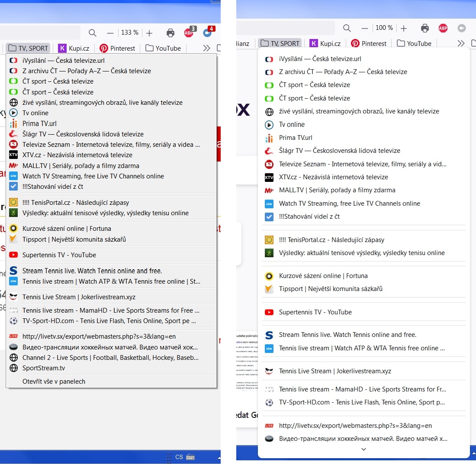Screen dimensions: 476x469
Task: Click the search magnifier icon in left window
Action: [93, 33]
